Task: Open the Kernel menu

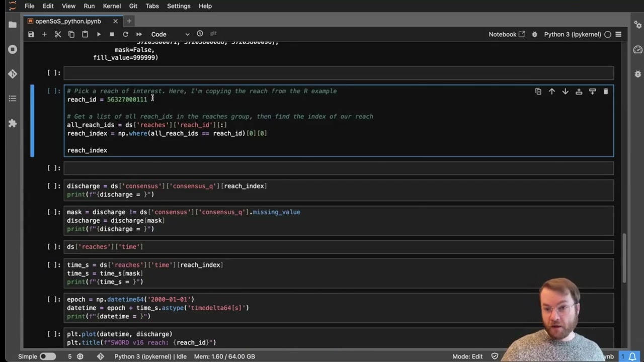Action: (112, 6)
